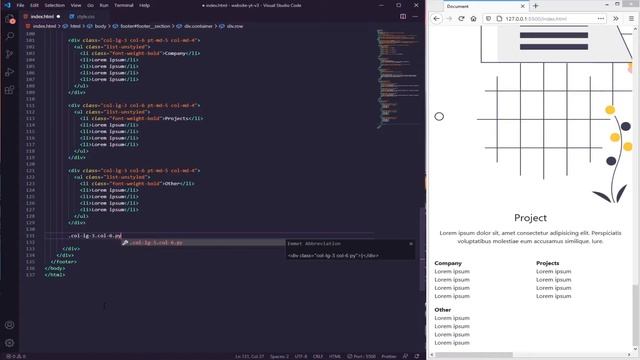Open the Go menu
Viewport: 640px width, 360px height.
[x=90, y=5]
